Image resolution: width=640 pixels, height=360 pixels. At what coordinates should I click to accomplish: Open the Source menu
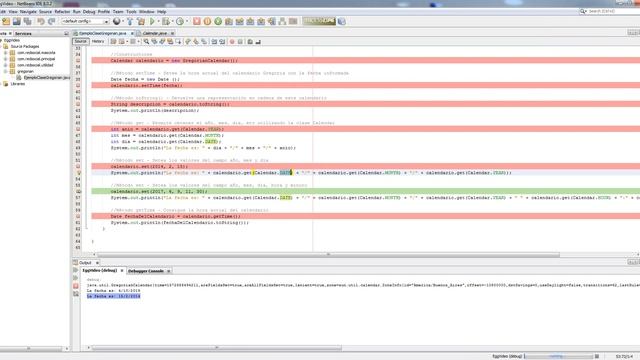(x=45, y=12)
